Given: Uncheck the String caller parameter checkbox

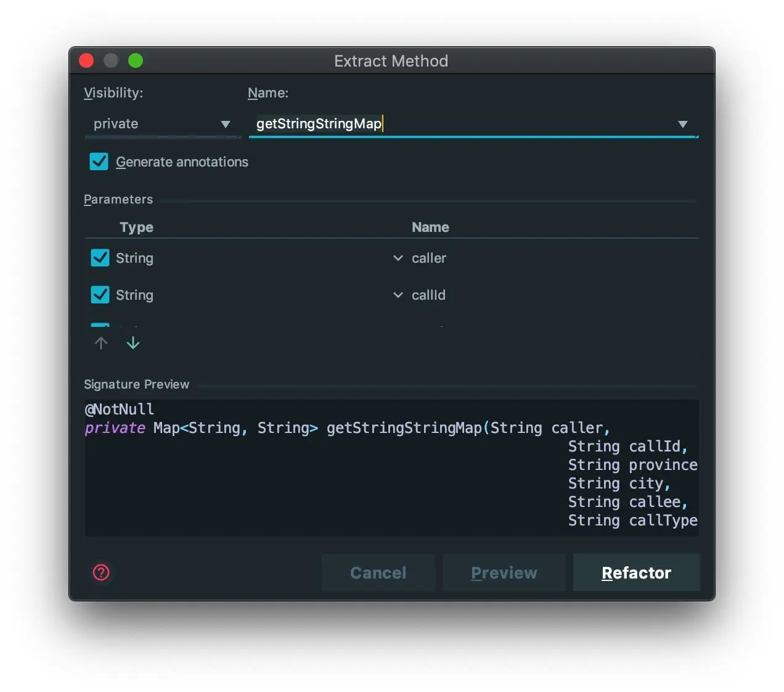Looking at the screenshot, I should tap(100, 258).
